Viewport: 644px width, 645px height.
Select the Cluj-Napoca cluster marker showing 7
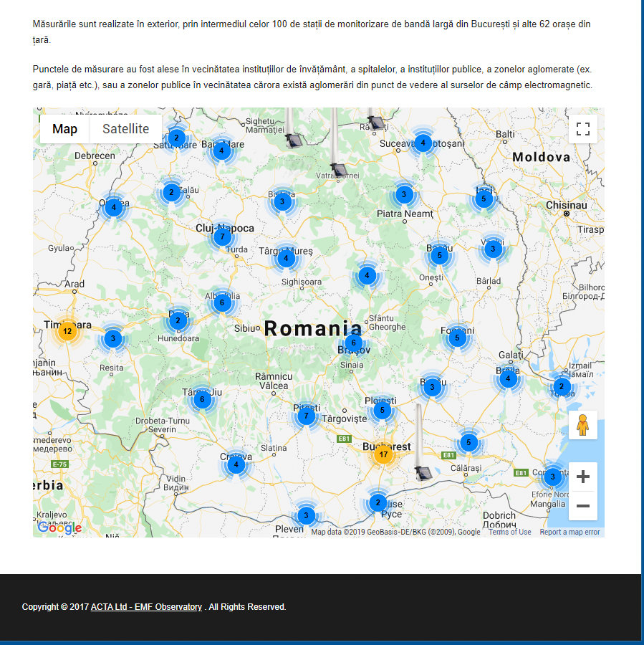pyautogui.click(x=223, y=236)
